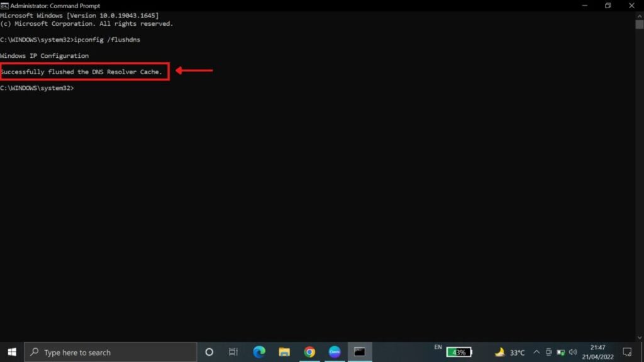Image resolution: width=644 pixels, height=362 pixels.
Task: Open the Windows Start menu
Action: [x=11, y=352]
